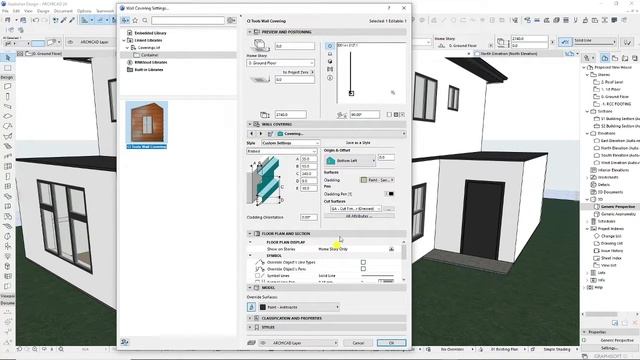The image size is (640, 360).
Task: Click the Cladding Pen color swatch
Action: [391, 194]
